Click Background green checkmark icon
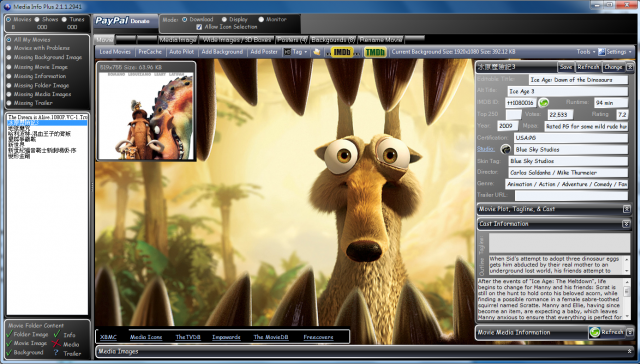 (9, 352)
